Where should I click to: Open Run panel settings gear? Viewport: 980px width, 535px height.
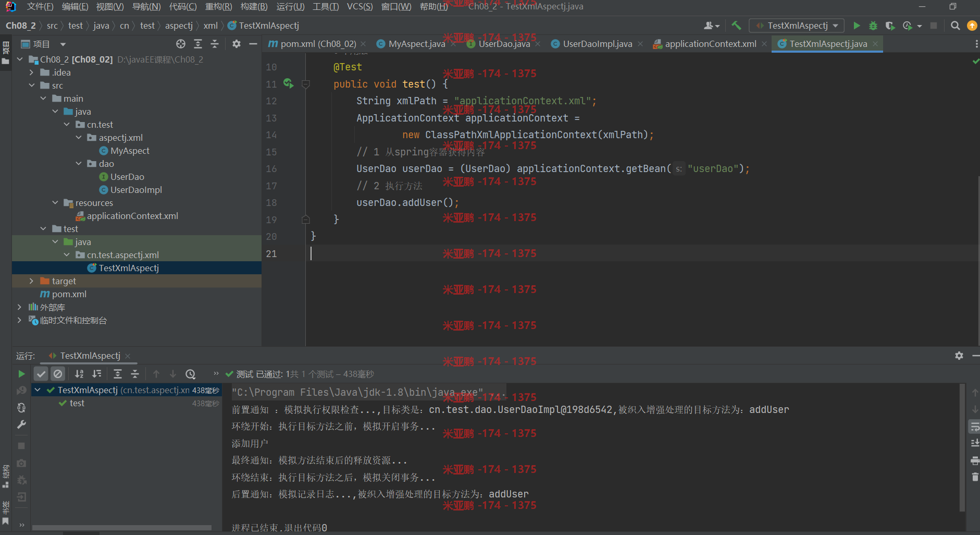(x=959, y=356)
